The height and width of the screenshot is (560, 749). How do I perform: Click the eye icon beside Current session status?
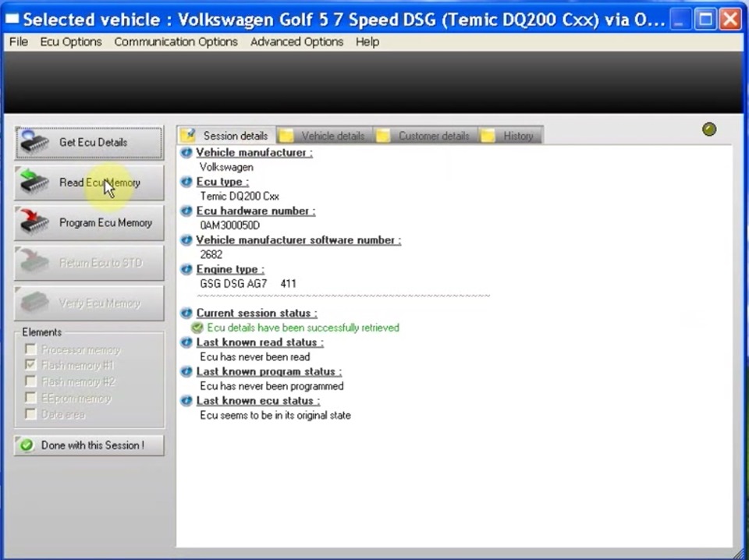[186, 314]
